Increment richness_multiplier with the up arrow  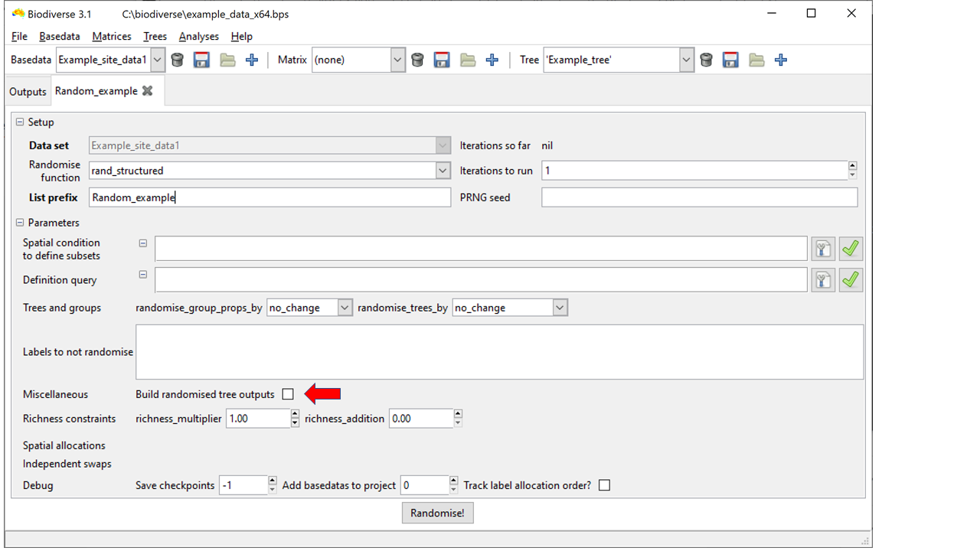294,414
